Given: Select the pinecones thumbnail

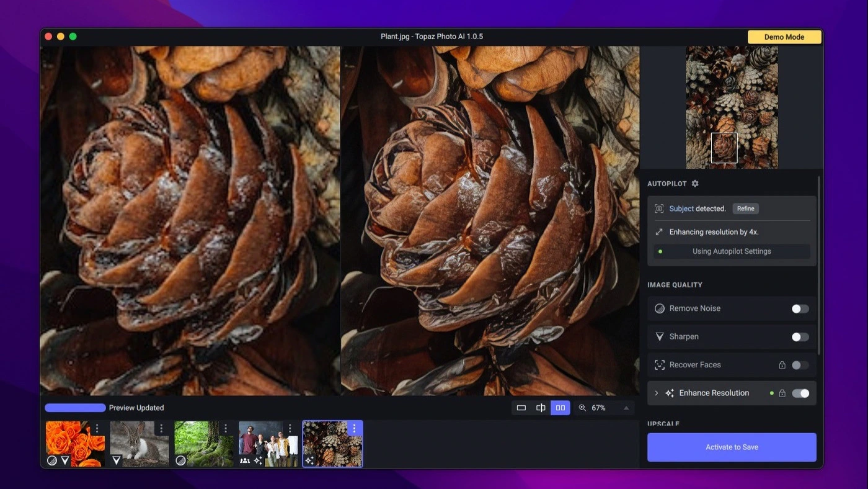Looking at the screenshot, I should pos(332,444).
